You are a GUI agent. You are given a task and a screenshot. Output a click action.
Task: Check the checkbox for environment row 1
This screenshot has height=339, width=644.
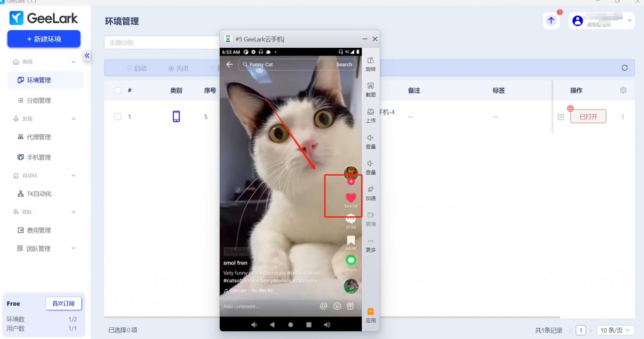pyautogui.click(x=117, y=116)
